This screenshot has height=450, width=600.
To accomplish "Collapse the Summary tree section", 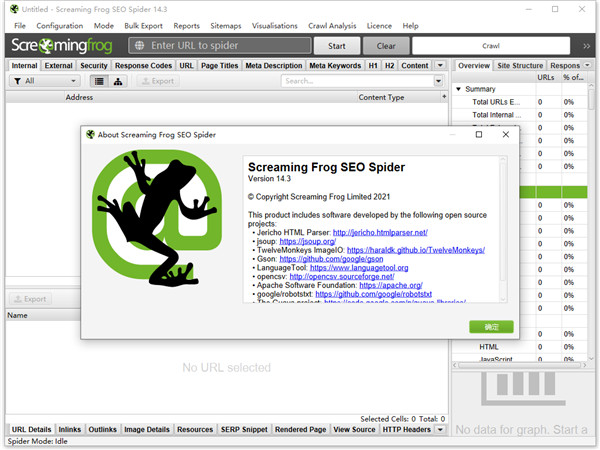I will point(458,89).
